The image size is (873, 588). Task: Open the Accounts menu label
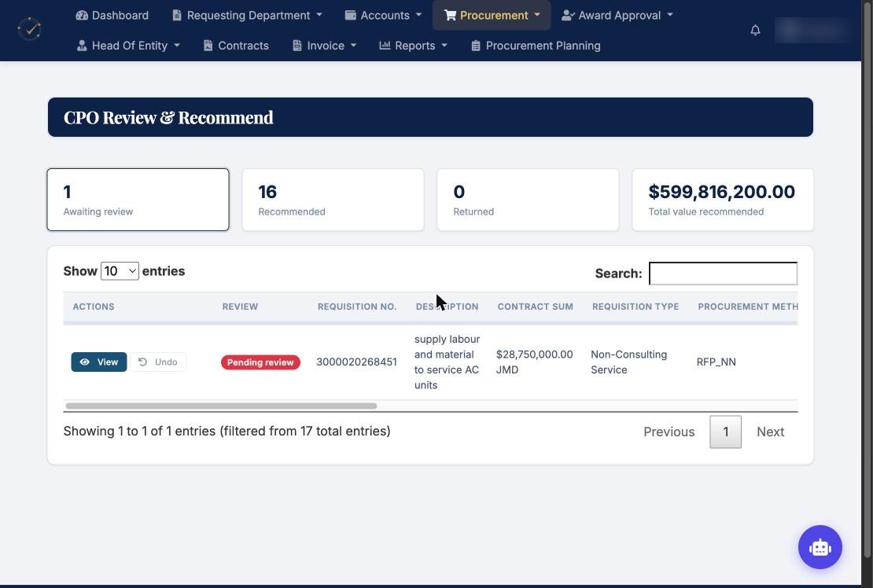click(x=385, y=15)
